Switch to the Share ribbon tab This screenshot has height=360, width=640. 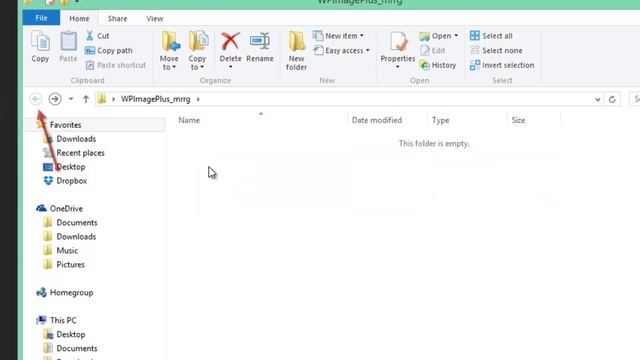tap(118, 18)
